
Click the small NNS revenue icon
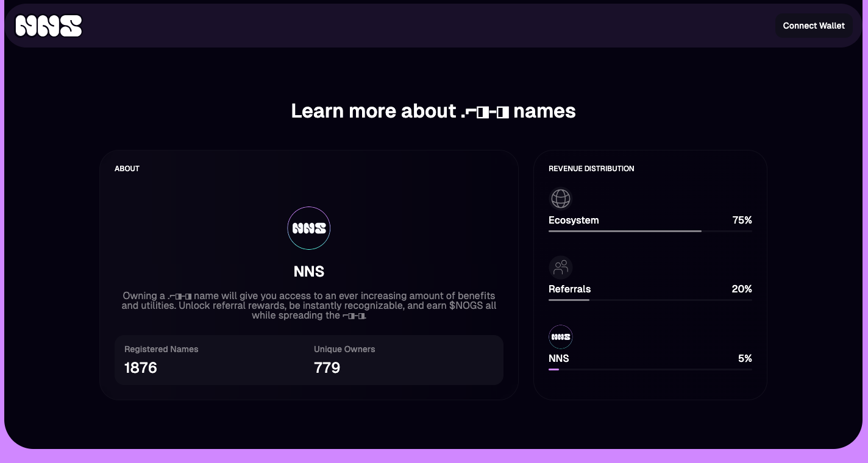point(560,337)
